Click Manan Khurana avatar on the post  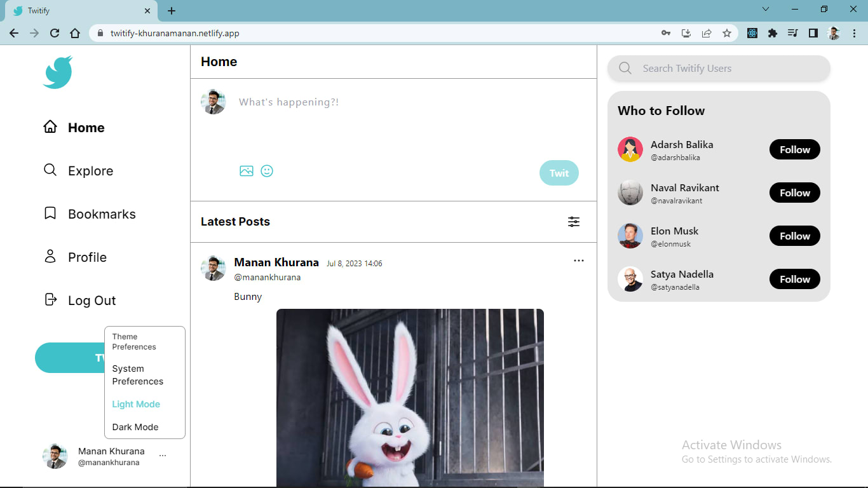pyautogui.click(x=214, y=268)
